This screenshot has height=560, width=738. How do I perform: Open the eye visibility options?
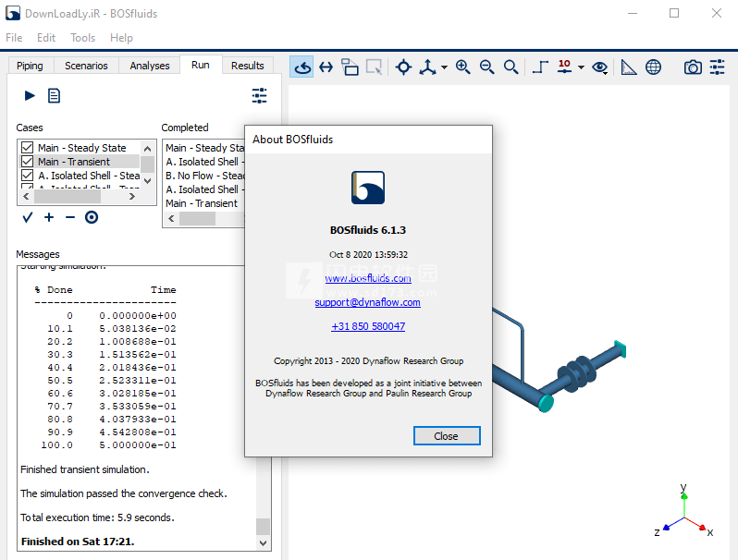pyautogui.click(x=599, y=67)
